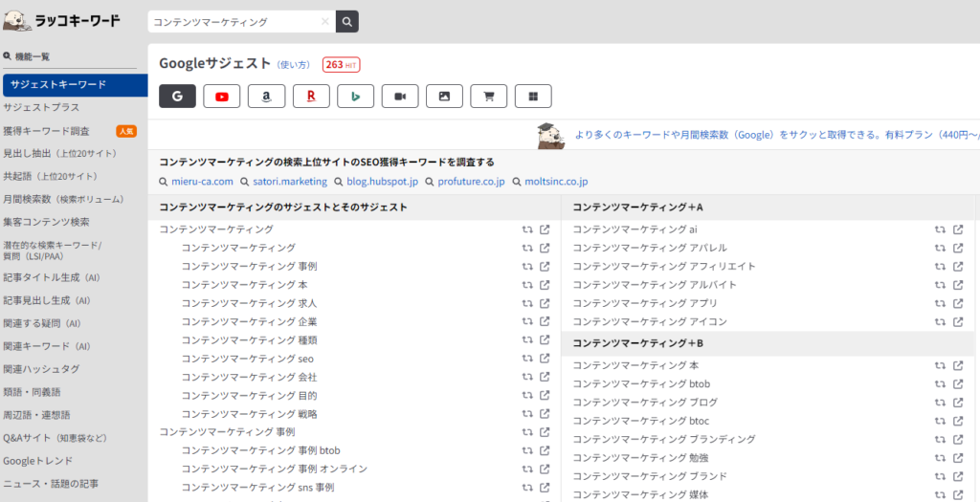Viewport: 980px width, 502px height.
Task: Open Googleトレンド menu item
Action: (38, 461)
